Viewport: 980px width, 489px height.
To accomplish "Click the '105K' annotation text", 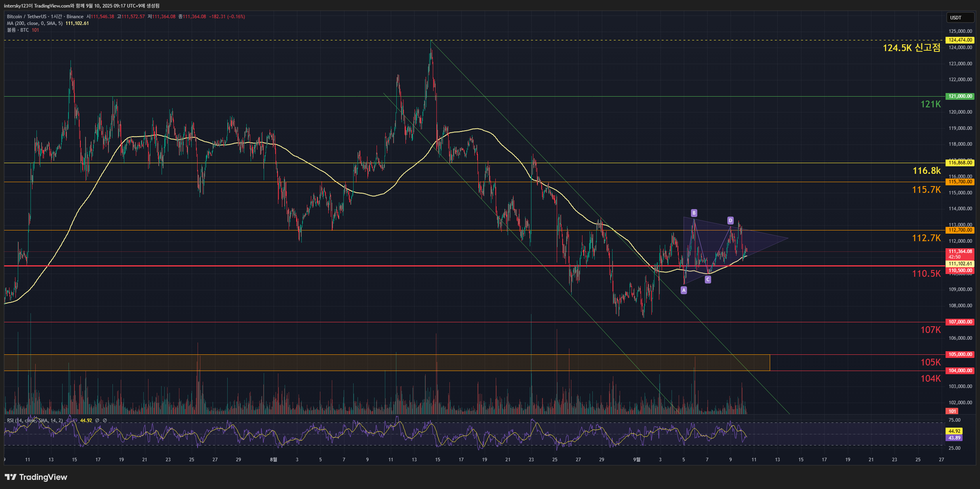I will click(931, 362).
